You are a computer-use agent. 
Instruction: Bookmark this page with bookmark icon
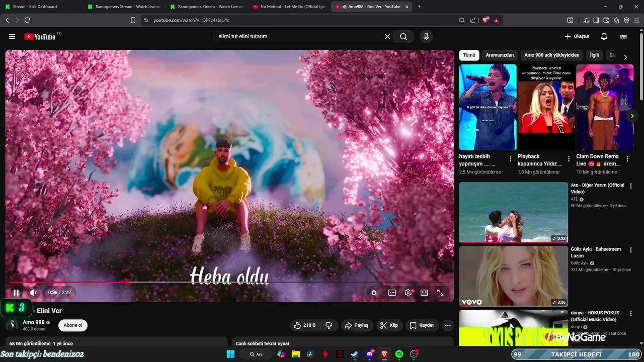133,20
